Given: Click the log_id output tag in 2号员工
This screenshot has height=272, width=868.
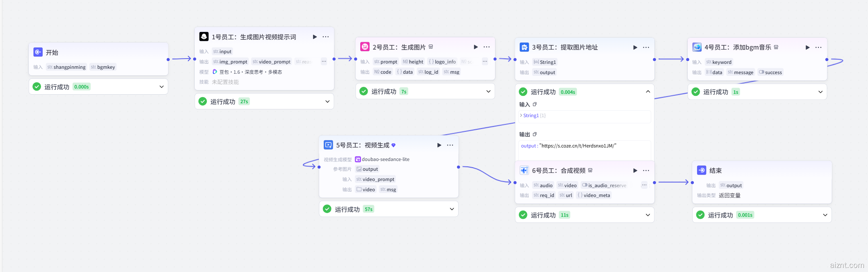Looking at the screenshot, I should [428, 72].
